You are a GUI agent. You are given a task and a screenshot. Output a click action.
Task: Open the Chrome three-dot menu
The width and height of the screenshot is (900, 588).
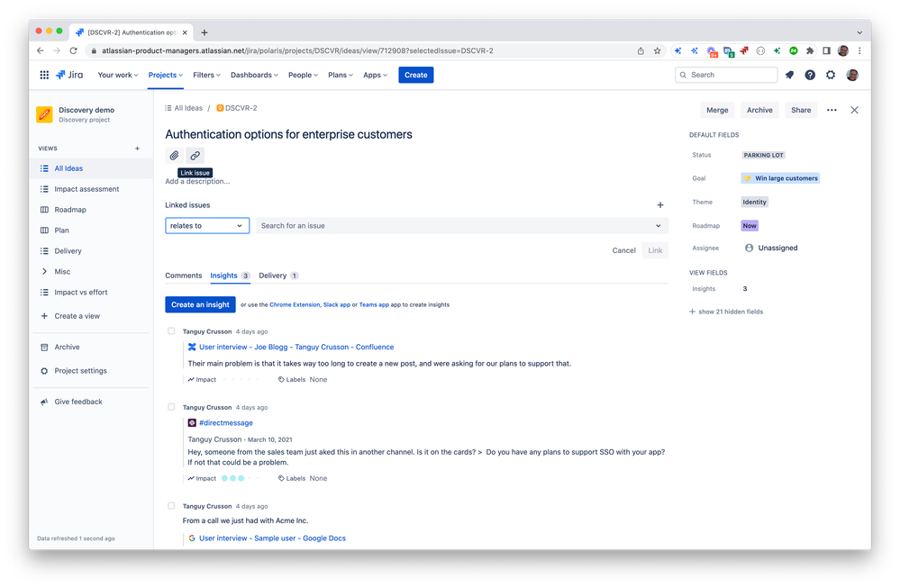(859, 50)
